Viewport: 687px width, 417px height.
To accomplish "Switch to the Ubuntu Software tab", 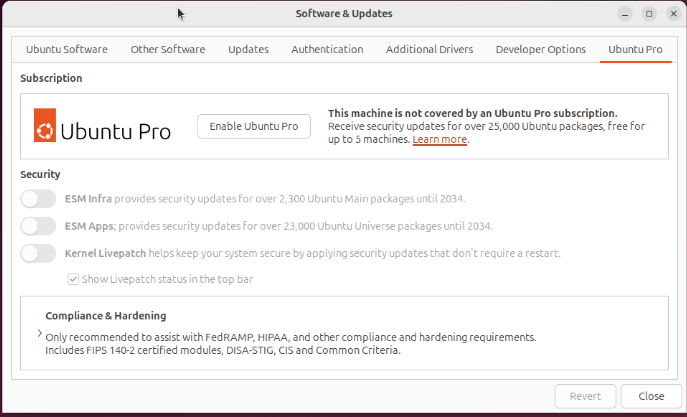I will [67, 49].
